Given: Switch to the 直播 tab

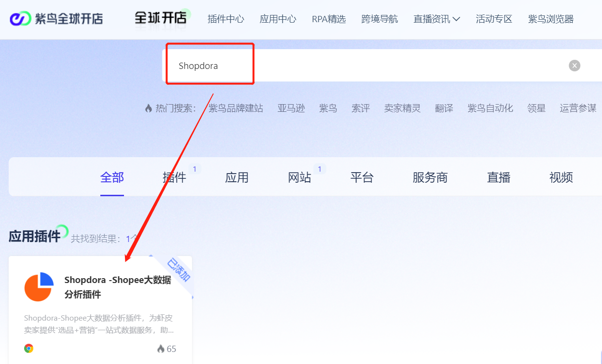Looking at the screenshot, I should click(x=499, y=177).
